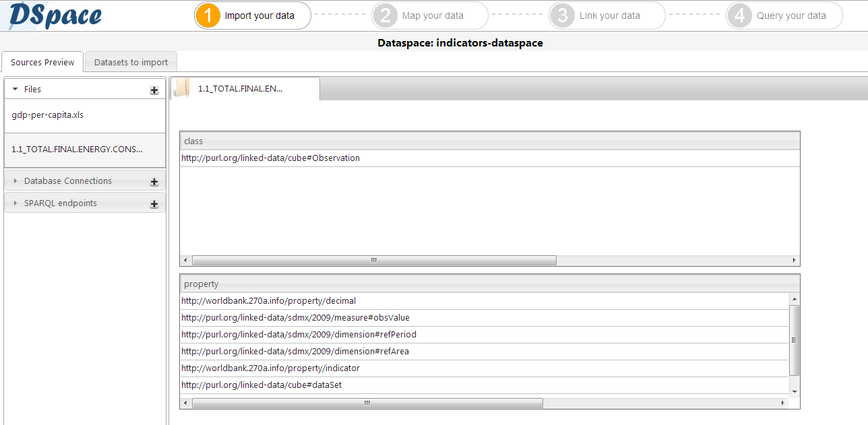Click the step 4 number circle
The image size is (868, 425).
click(739, 15)
